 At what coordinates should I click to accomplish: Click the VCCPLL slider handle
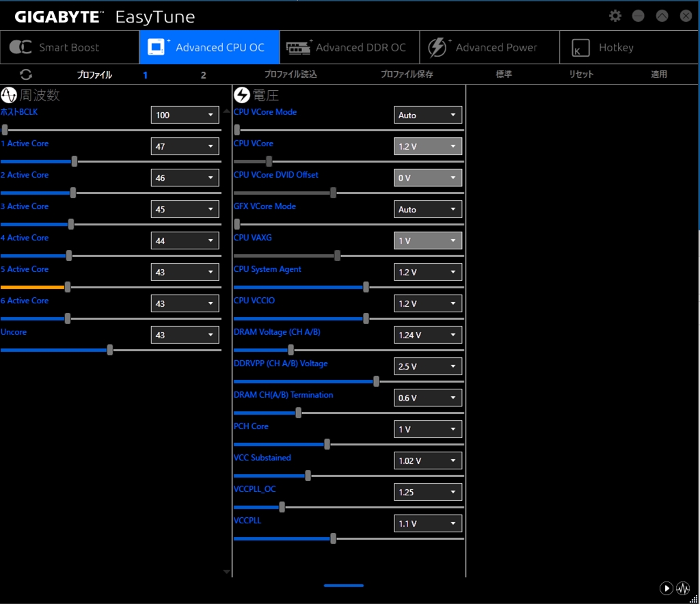tap(333, 538)
